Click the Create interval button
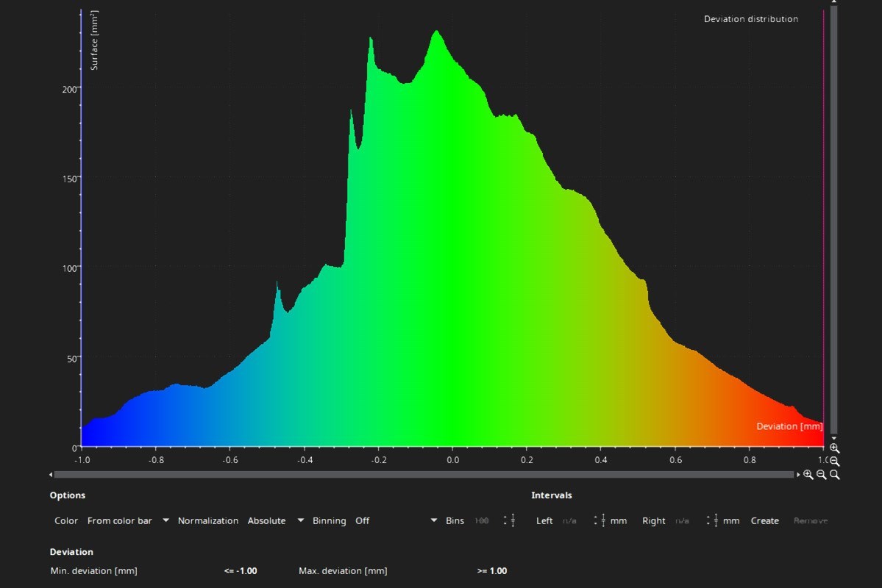Image resolution: width=882 pixels, height=588 pixels. pos(764,520)
